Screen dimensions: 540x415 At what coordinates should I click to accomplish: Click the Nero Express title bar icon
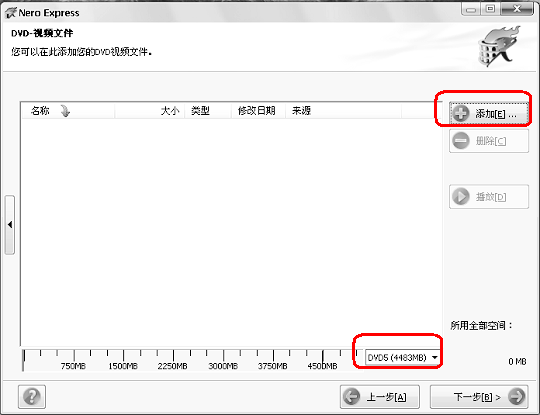coord(11,13)
